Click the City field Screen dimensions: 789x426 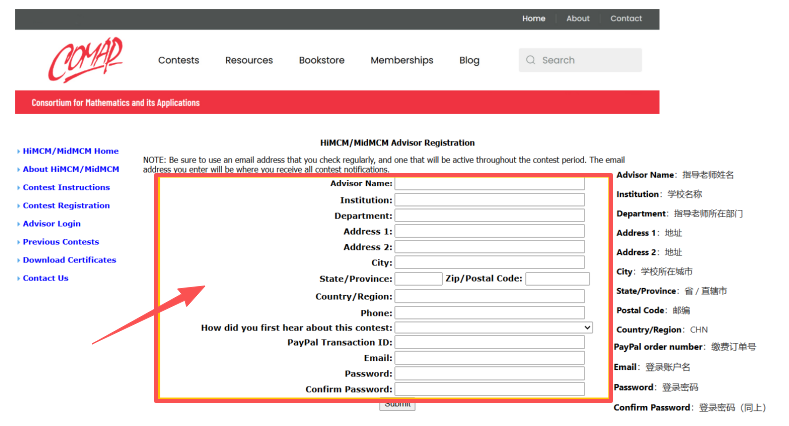pyautogui.click(x=490, y=262)
